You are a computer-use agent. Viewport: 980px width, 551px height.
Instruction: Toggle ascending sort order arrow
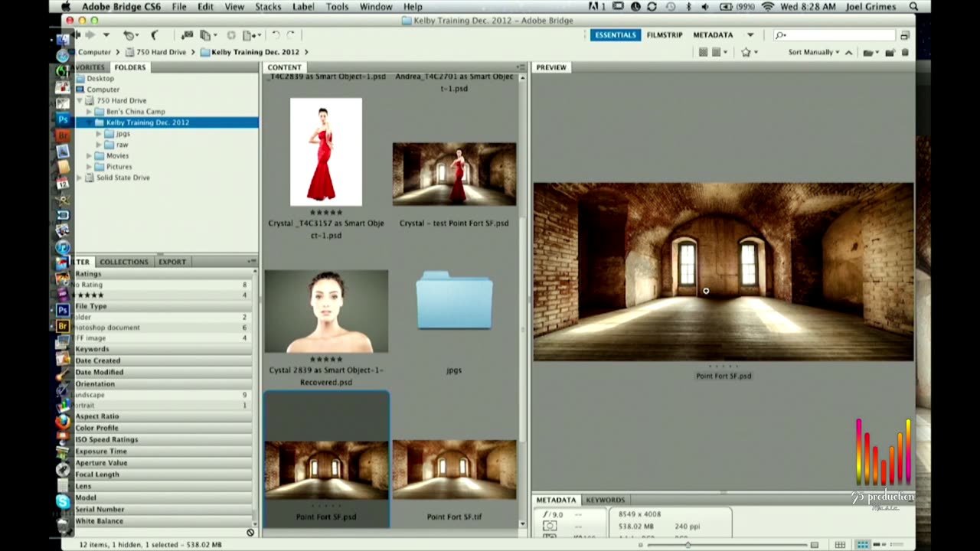848,52
